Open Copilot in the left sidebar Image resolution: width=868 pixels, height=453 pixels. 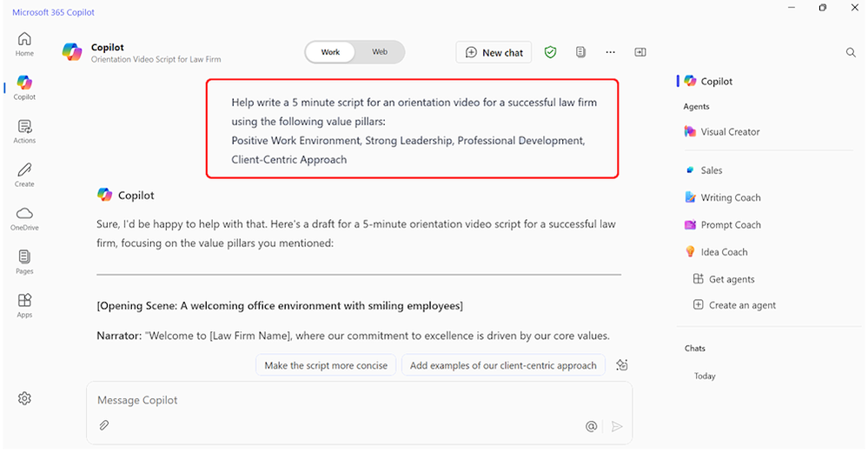[x=24, y=88]
